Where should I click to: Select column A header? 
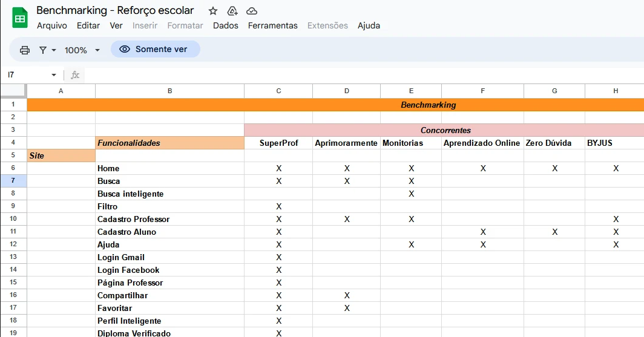pos(61,91)
